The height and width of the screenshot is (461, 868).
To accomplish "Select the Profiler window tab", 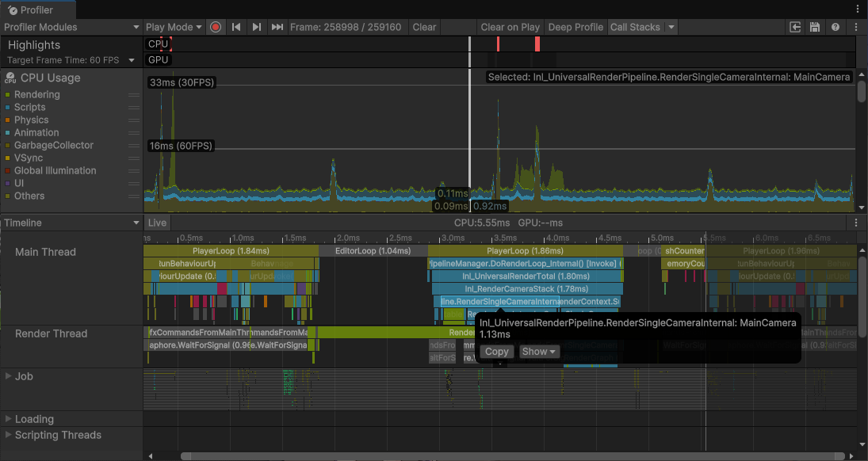I will coord(38,10).
